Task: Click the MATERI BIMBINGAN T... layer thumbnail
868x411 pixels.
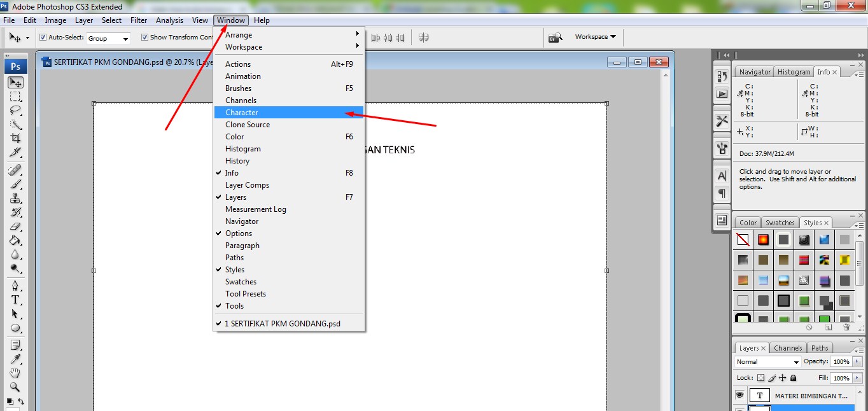Action: click(x=760, y=395)
